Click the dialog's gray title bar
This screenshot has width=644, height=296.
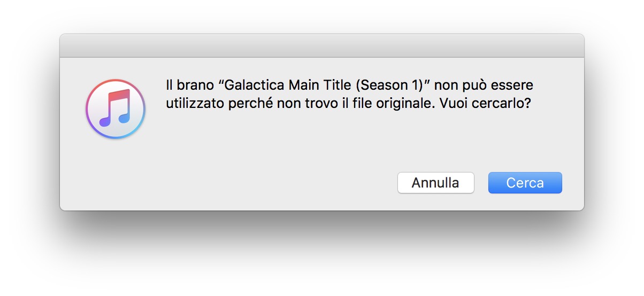321,46
